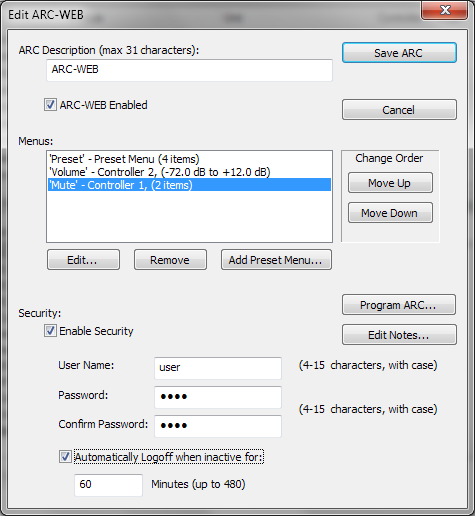Focus the Confirm Password field

(218, 426)
